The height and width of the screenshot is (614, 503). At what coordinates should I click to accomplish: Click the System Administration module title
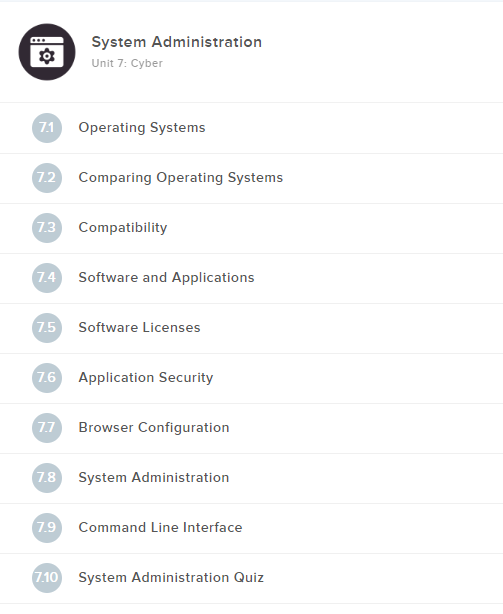click(x=177, y=42)
